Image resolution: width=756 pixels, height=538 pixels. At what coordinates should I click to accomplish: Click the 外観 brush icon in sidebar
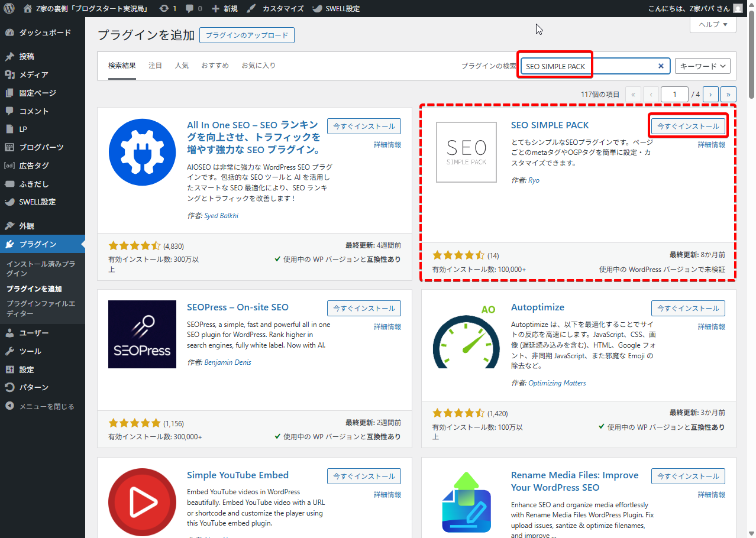[9, 226]
